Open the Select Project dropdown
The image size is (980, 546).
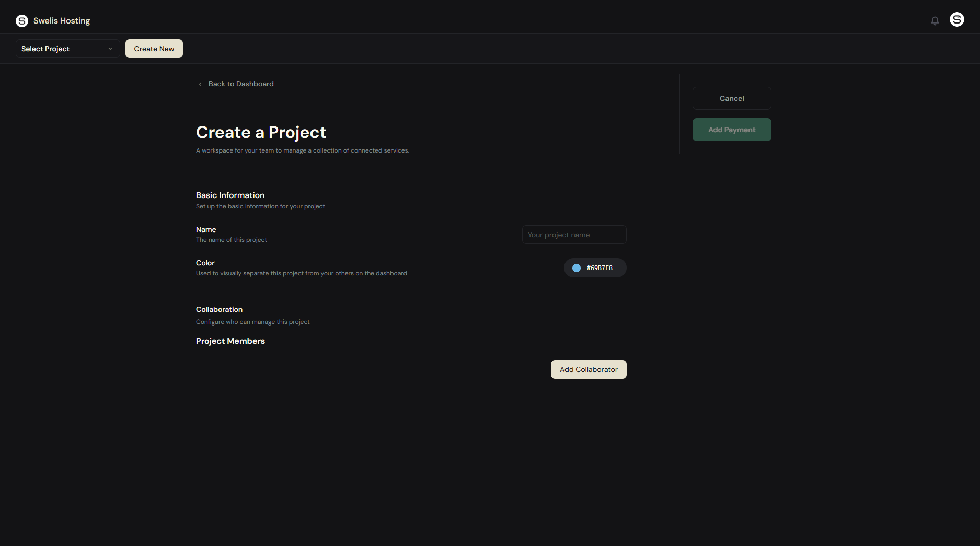click(67, 49)
